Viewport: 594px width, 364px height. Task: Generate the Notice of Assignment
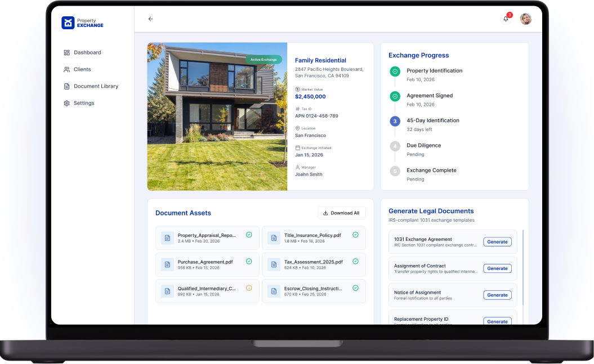click(x=497, y=295)
